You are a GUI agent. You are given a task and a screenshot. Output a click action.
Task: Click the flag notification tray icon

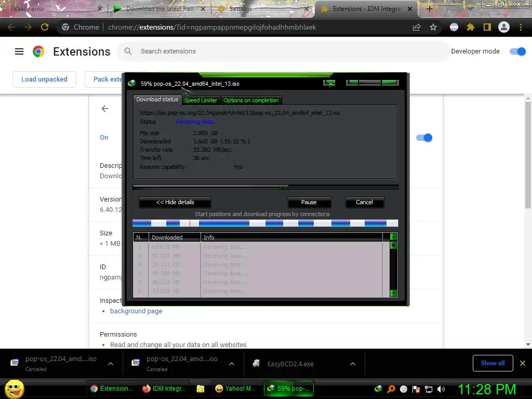point(416,389)
